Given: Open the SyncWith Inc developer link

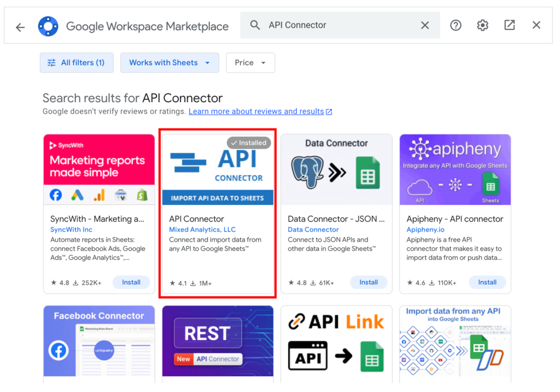Looking at the screenshot, I should [71, 230].
